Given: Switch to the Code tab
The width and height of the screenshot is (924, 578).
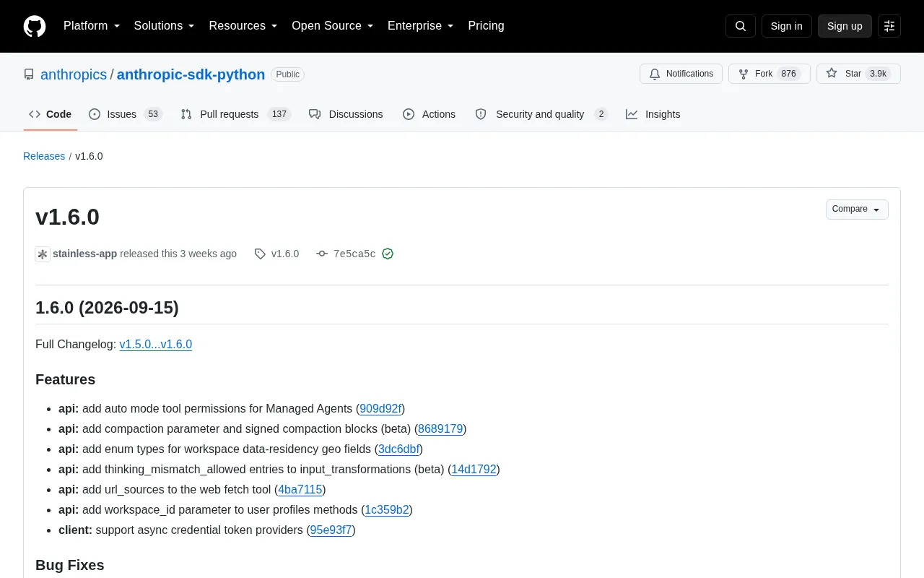Looking at the screenshot, I should (x=51, y=114).
